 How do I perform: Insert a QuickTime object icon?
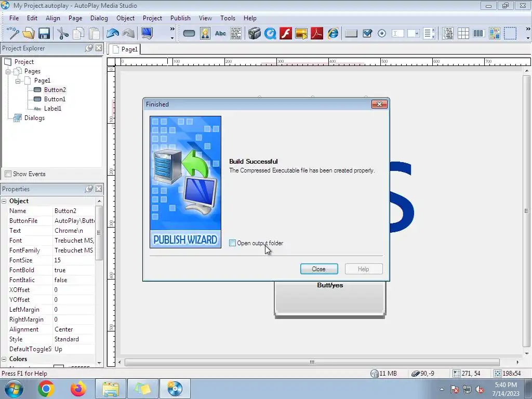coord(270,33)
